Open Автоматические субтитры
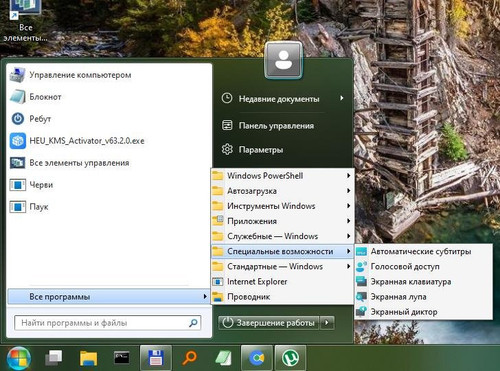Viewport: 500px width, 371px height. pyautogui.click(x=423, y=251)
